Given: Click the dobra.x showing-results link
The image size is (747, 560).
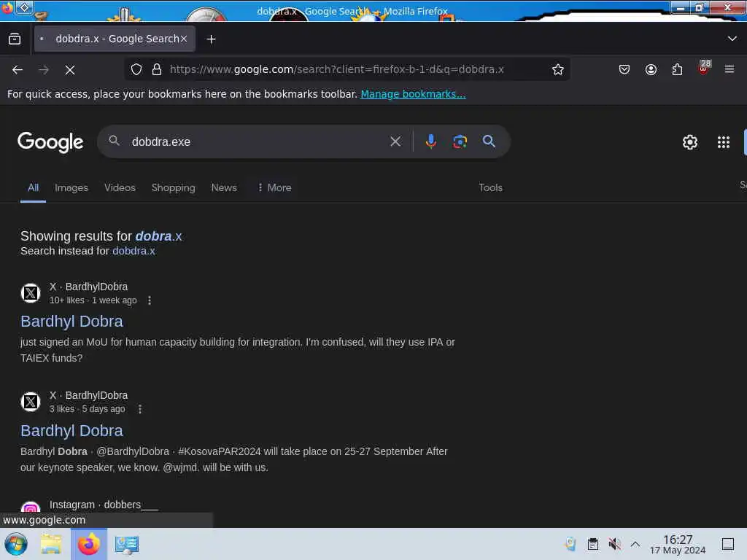Looking at the screenshot, I should [158, 236].
